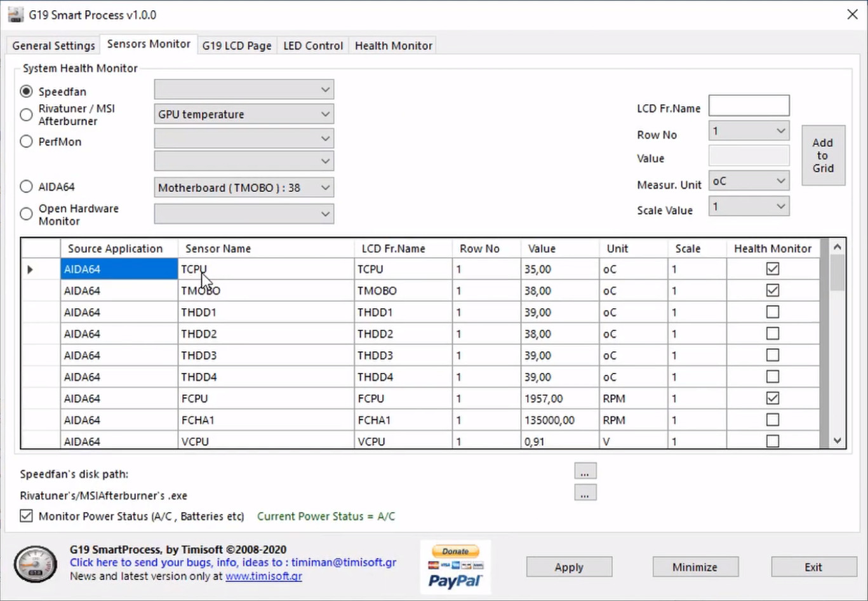Screen dimensions: 868x601
Task: Close the G19 Smart Process window
Action: click(x=852, y=15)
